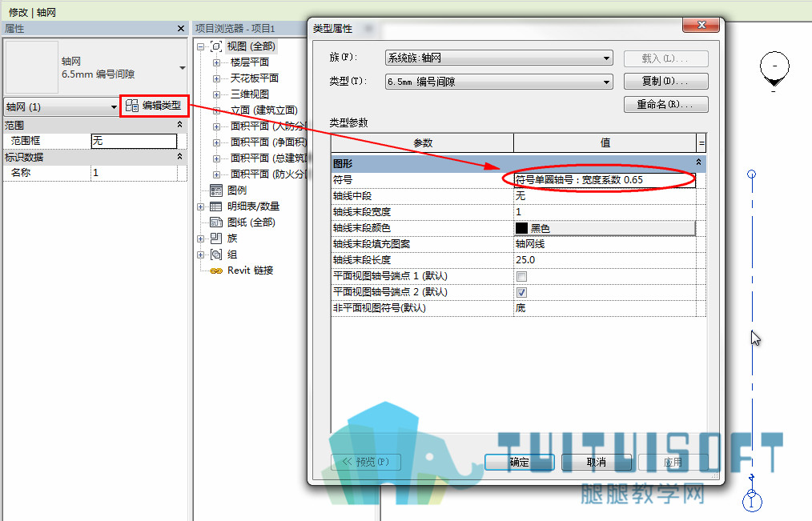This screenshot has width=812, height=521.
Task: Collapse the 图形 parameter group
Action: click(698, 162)
